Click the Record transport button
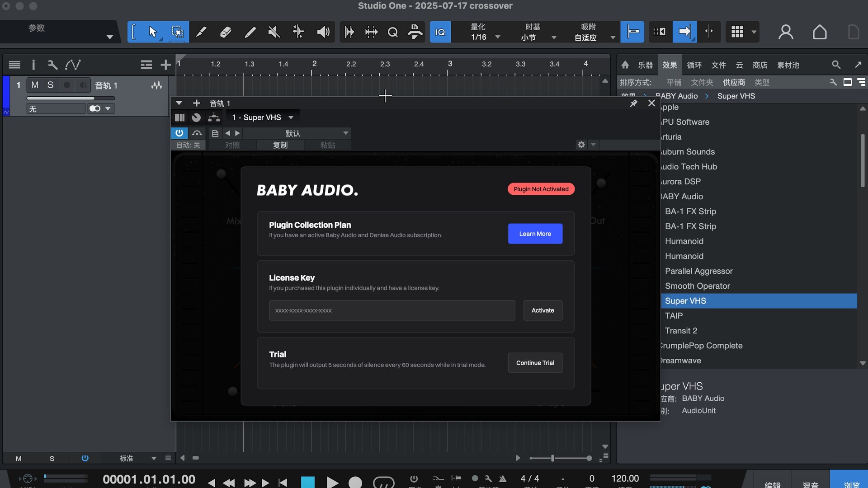This screenshot has height=488, width=868. coord(355,482)
